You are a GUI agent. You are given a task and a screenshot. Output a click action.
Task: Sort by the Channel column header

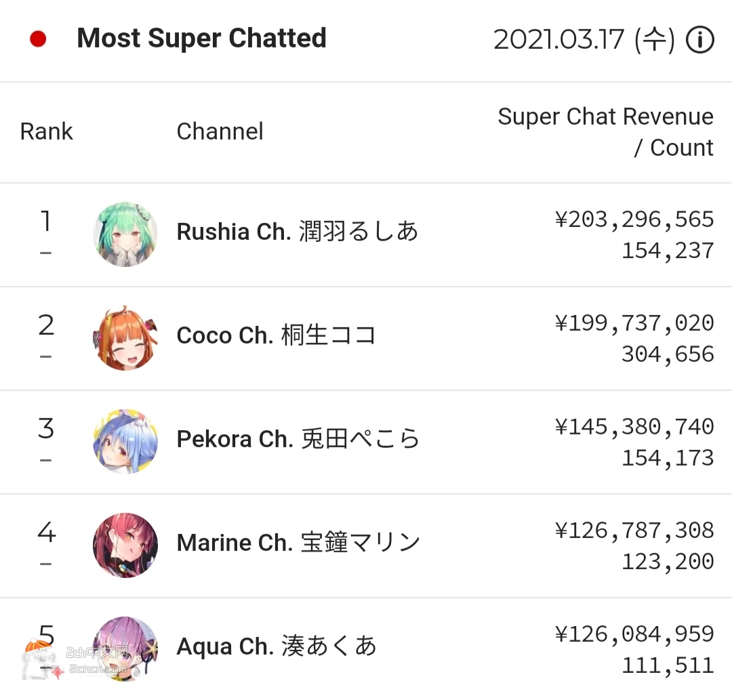tap(220, 131)
